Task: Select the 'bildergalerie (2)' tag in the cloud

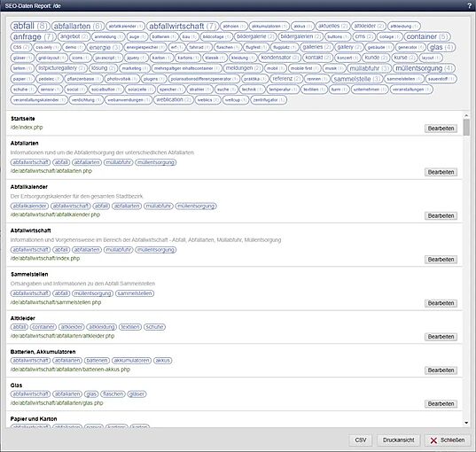Action: [x=255, y=36]
